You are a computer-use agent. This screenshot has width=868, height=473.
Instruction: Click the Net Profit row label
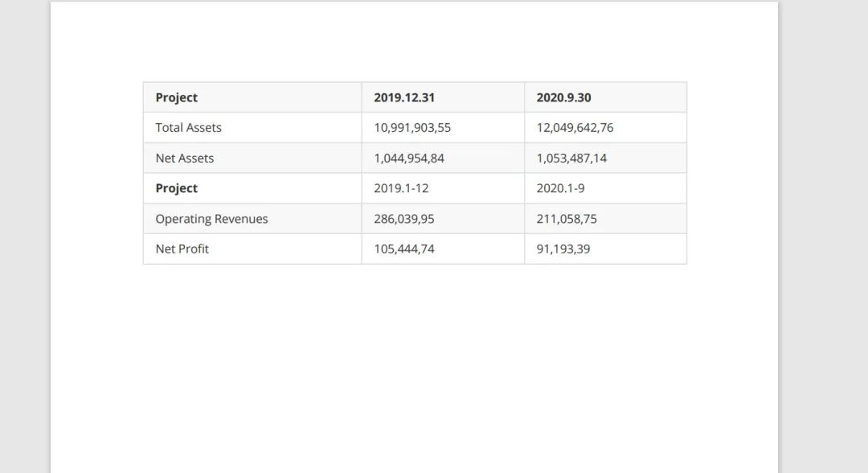tap(182, 249)
